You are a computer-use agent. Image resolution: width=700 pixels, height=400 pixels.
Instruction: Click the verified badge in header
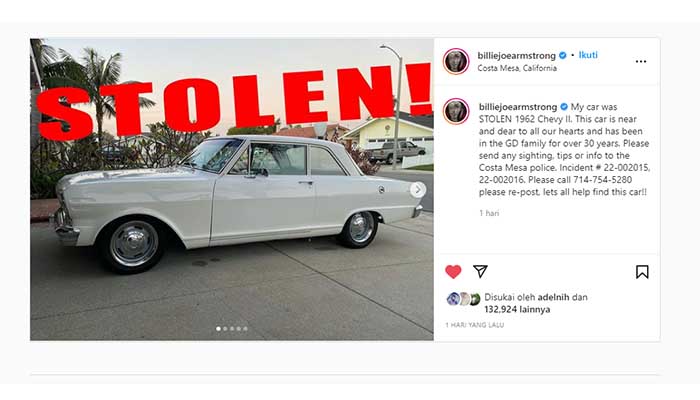tap(562, 55)
